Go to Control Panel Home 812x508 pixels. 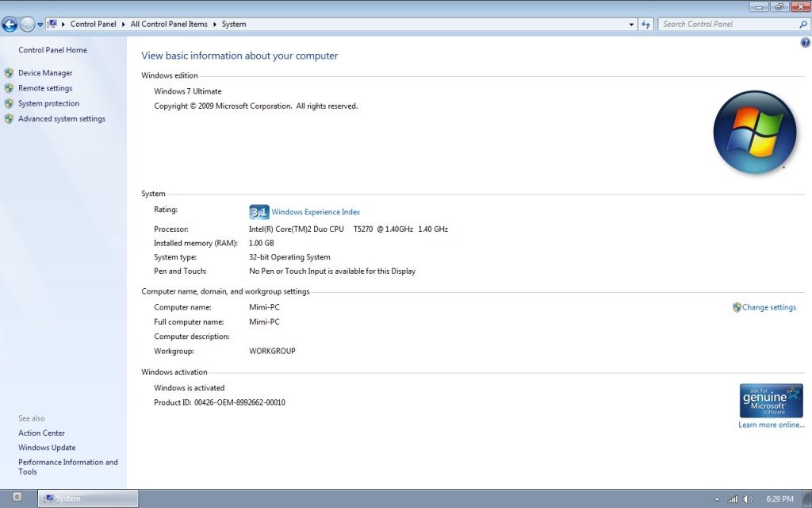click(53, 50)
